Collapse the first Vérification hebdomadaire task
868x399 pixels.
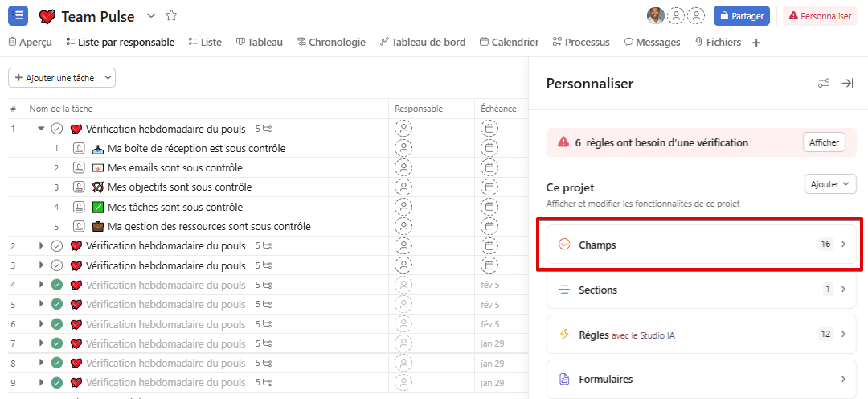(41, 129)
